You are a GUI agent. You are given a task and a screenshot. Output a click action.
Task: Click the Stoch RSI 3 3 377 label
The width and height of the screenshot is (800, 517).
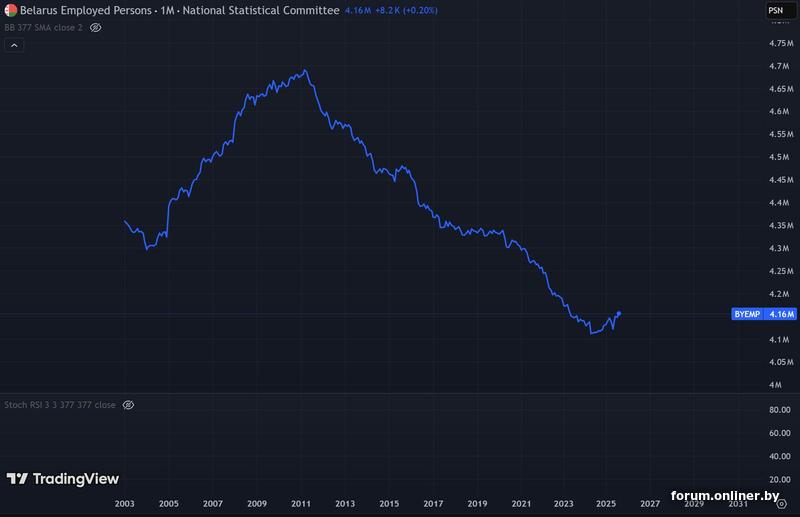(x=60, y=405)
